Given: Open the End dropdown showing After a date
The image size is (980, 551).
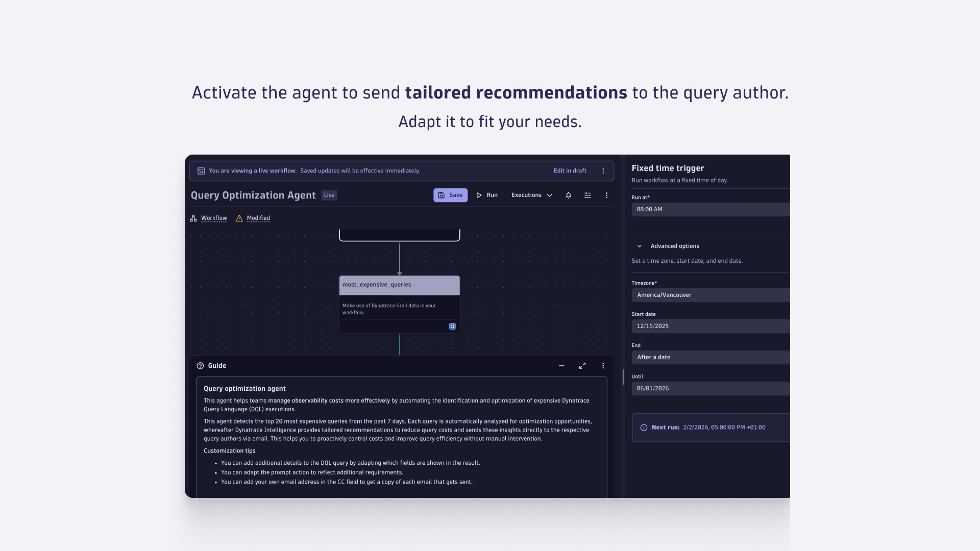Looking at the screenshot, I should click(x=709, y=357).
